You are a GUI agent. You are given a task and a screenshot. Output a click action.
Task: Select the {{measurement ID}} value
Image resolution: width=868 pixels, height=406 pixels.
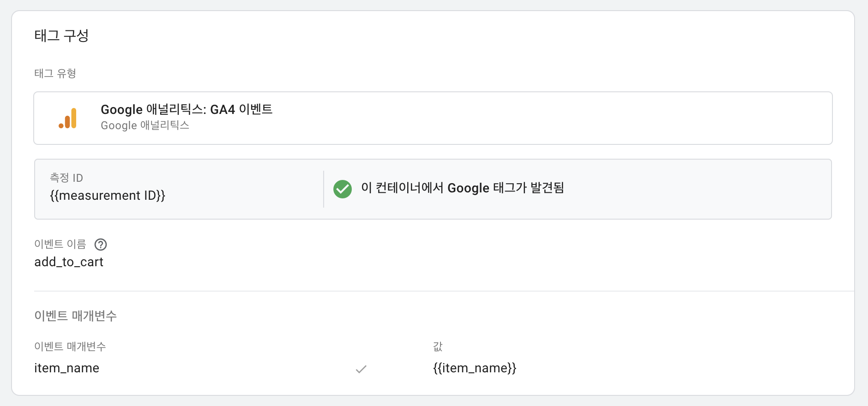coord(108,196)
